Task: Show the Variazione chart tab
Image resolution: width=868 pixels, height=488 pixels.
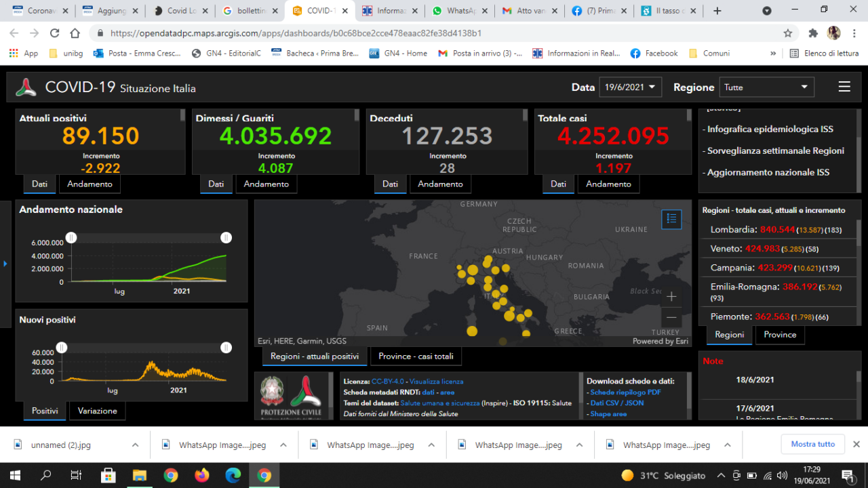Action: 97,411
